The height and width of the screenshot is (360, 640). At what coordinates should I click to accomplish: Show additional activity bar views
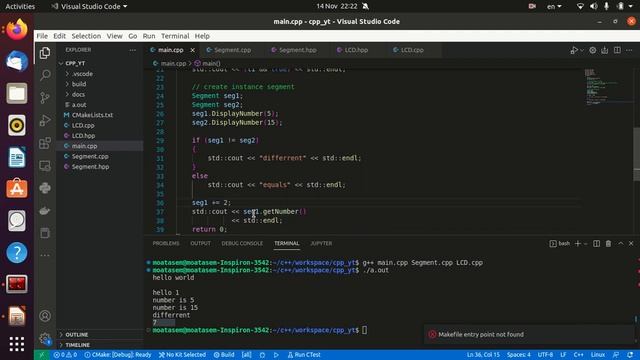[x=45, y=255]
